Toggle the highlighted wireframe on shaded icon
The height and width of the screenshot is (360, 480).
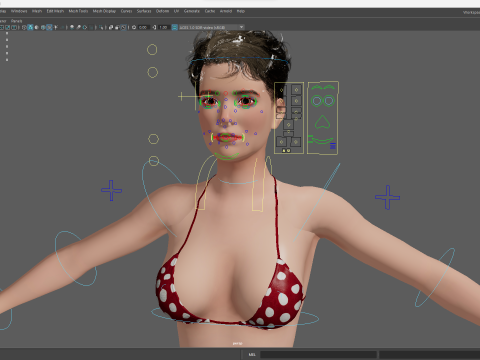tap(49, 27)
